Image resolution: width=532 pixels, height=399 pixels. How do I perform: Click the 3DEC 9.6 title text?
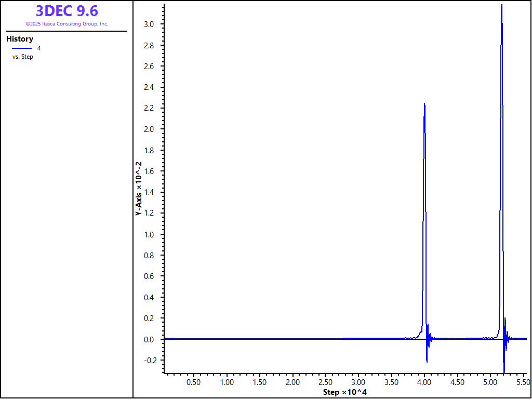pos(66,11)
